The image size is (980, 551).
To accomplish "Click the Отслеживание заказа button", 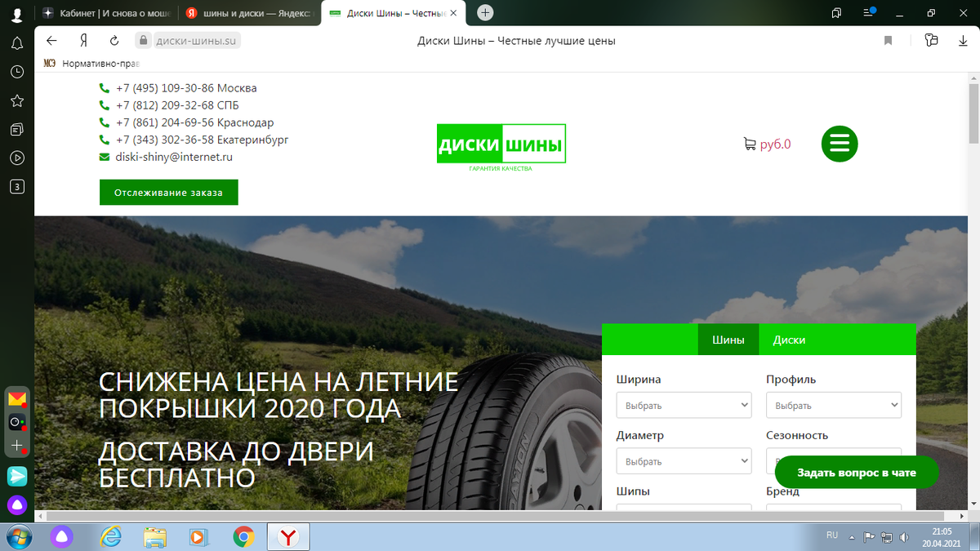I will (x=168, y=192).
